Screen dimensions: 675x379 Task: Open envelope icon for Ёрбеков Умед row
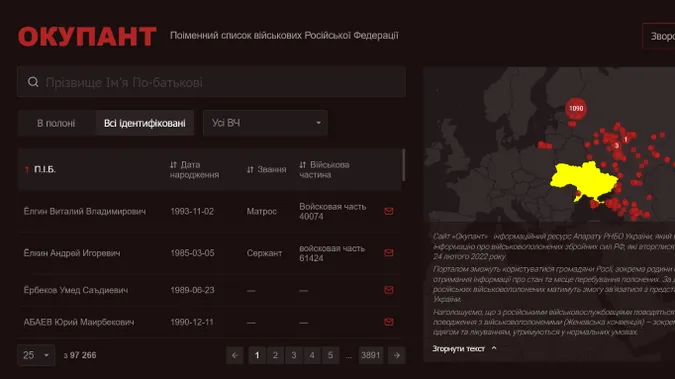click(x=389, y=290)
